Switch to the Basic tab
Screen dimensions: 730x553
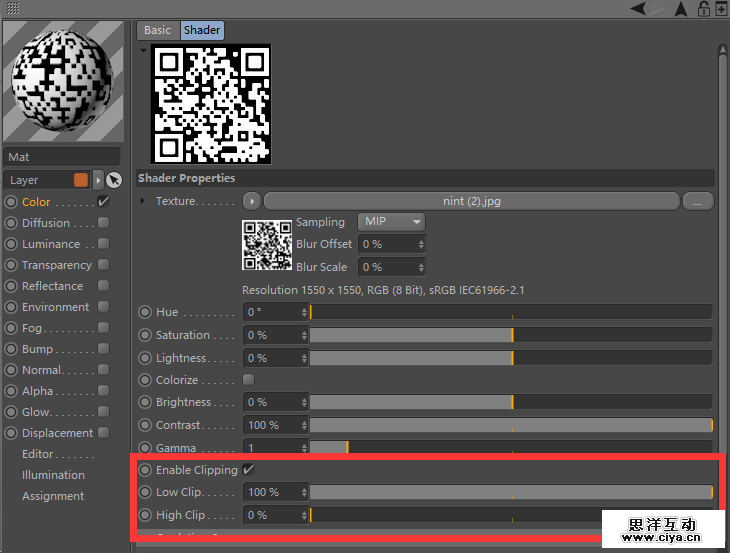click(x=157, y=30)
